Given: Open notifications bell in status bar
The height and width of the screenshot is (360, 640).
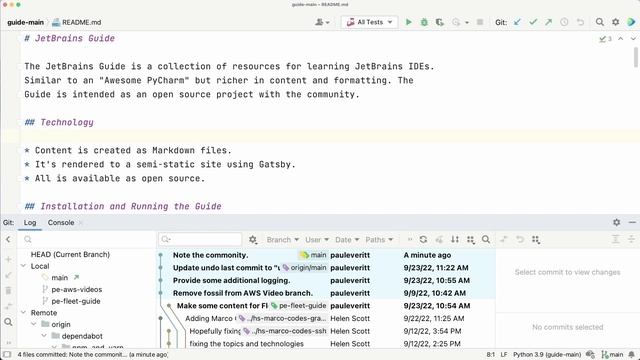Looking at the screenshot, I should coord(632,355).
